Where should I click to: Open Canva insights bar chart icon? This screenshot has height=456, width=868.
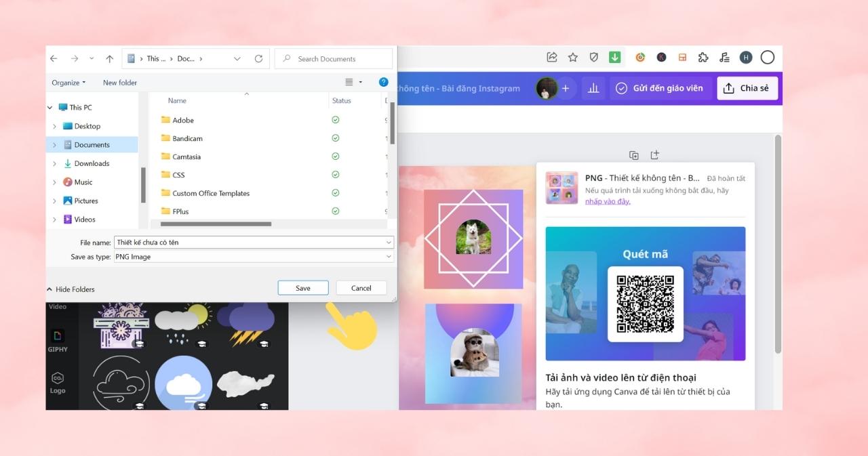(593, 88)
